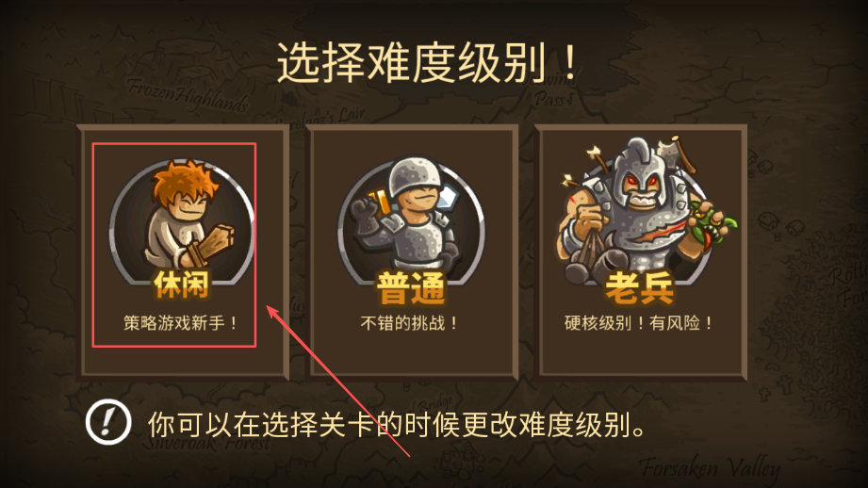Click the golden hammer held by soldier

pyautogui.click(x=377, y=201)
